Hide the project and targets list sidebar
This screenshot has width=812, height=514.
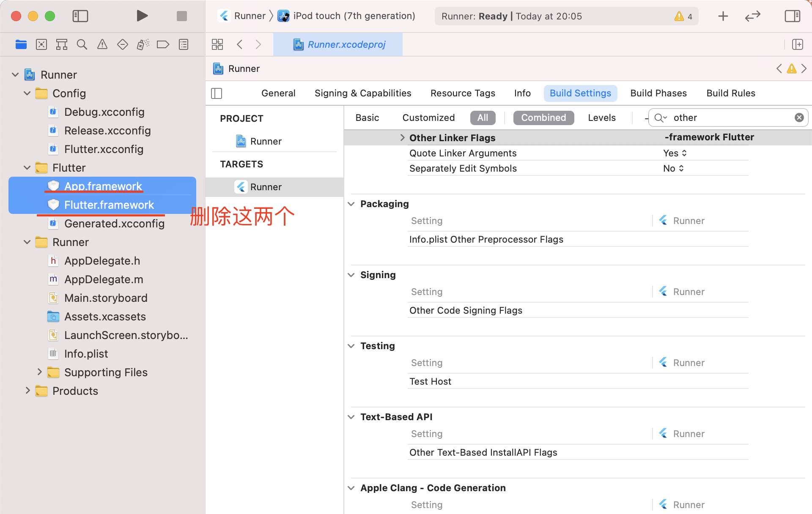(x=217, y=93)
